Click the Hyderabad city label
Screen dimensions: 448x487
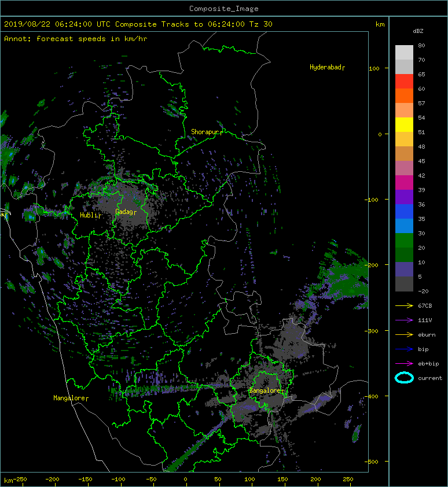(327, 67)
